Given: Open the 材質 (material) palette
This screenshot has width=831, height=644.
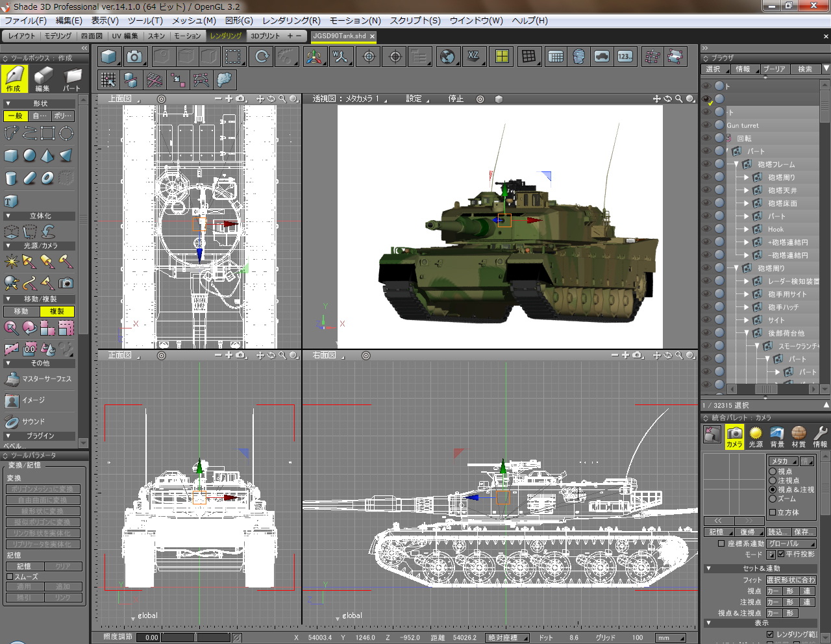Looking at the screenshot, I should [x=799, y=436].
